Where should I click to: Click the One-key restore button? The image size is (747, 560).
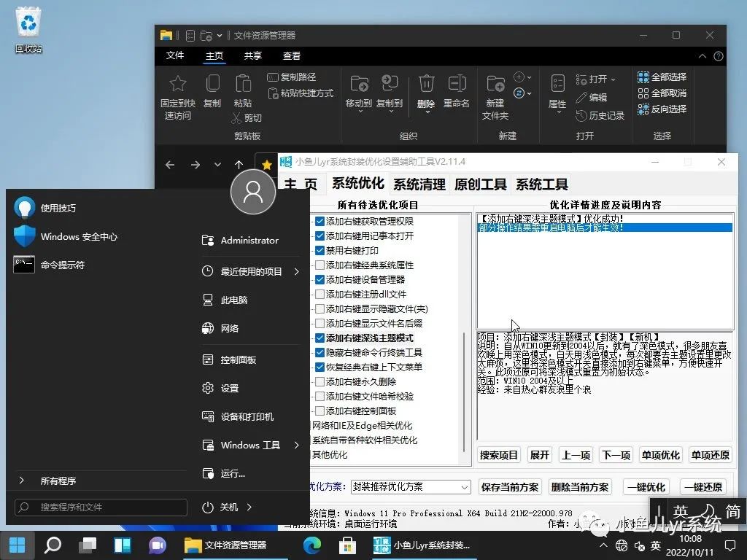(x=703, y=487)
